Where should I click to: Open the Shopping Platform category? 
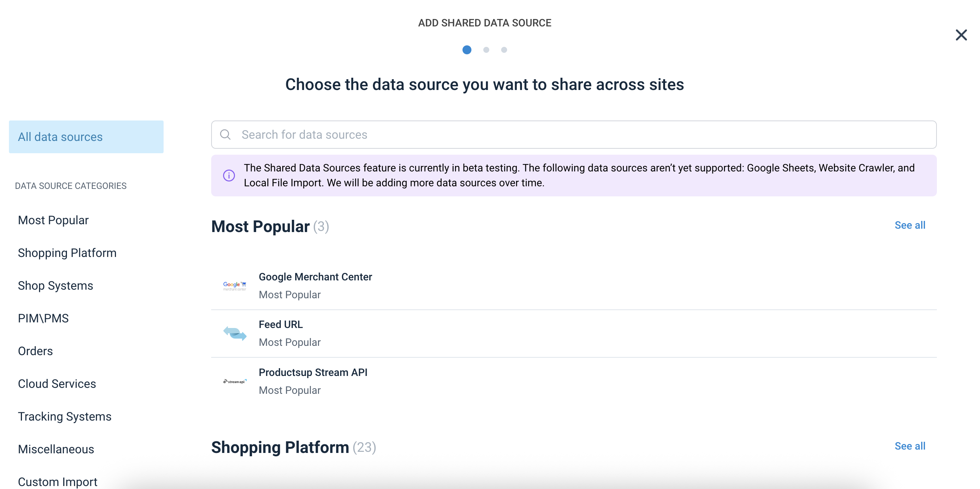(x=67, y=253)
